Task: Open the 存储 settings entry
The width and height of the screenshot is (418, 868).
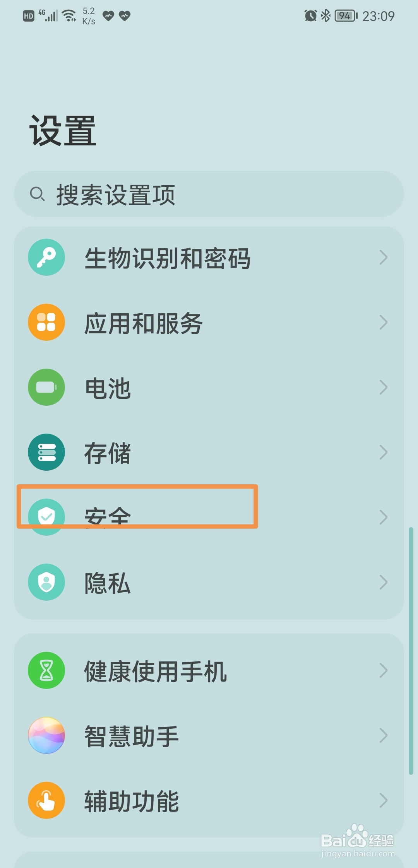Action: point(108,453)
